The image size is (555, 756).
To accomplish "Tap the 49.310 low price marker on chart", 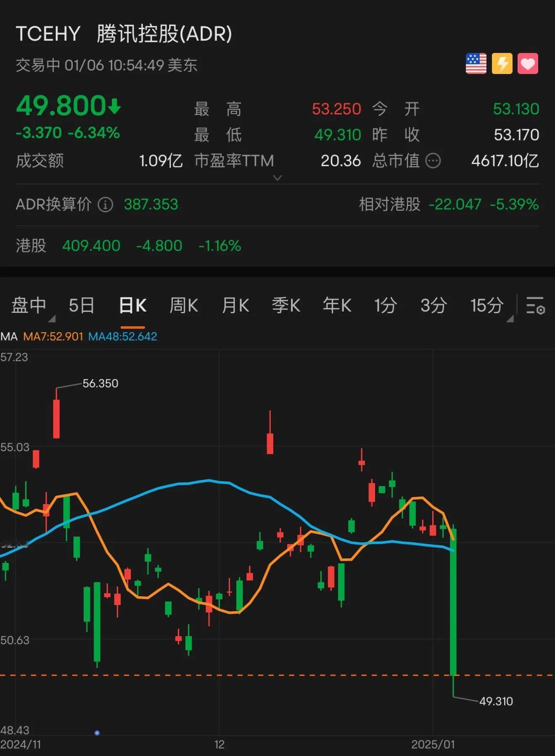I will [496, 701].
